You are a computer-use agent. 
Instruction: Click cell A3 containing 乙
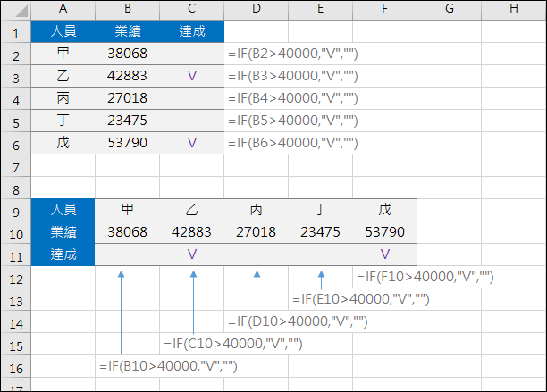[63, 76]
